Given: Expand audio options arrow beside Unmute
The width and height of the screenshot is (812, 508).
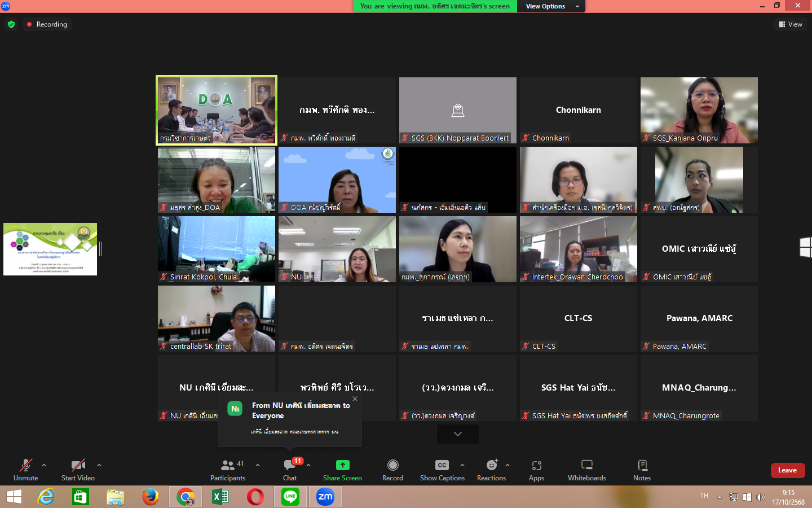Looking at the screenshot, I should [x=44, y=465].
